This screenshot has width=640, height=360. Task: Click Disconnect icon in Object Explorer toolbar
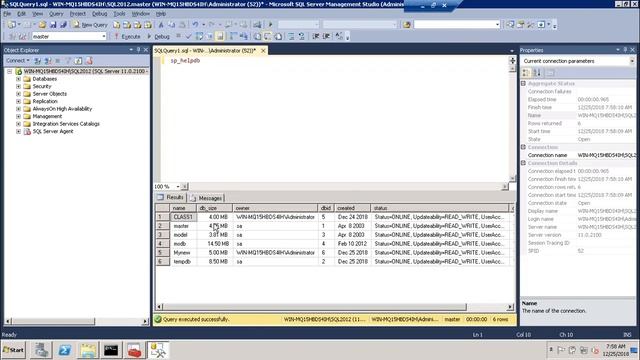(48, 60)
